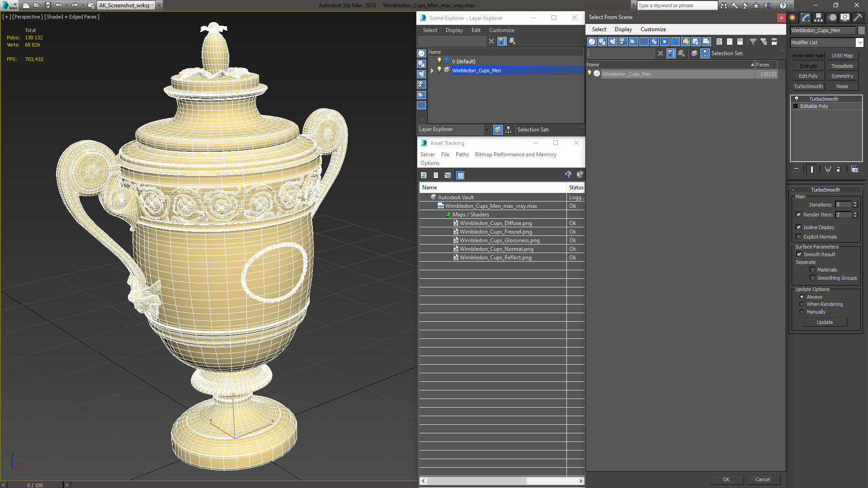The width and height of the screenshot is (868, 488).
Task: Click Remove Modifier trash icon under stack
Action: [839, 169]
